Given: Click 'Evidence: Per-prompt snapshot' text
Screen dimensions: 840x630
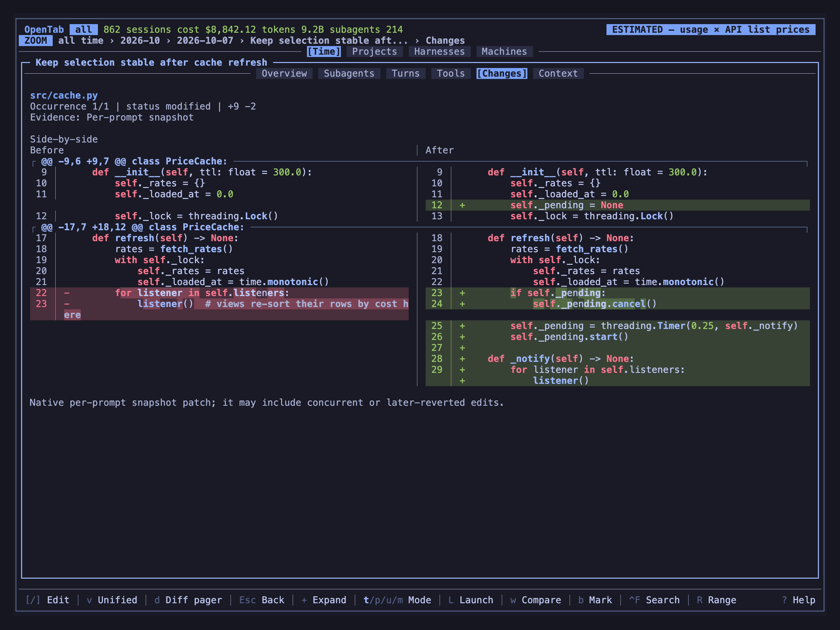Looking at the screenshot, I should click(x=112, y=117).
